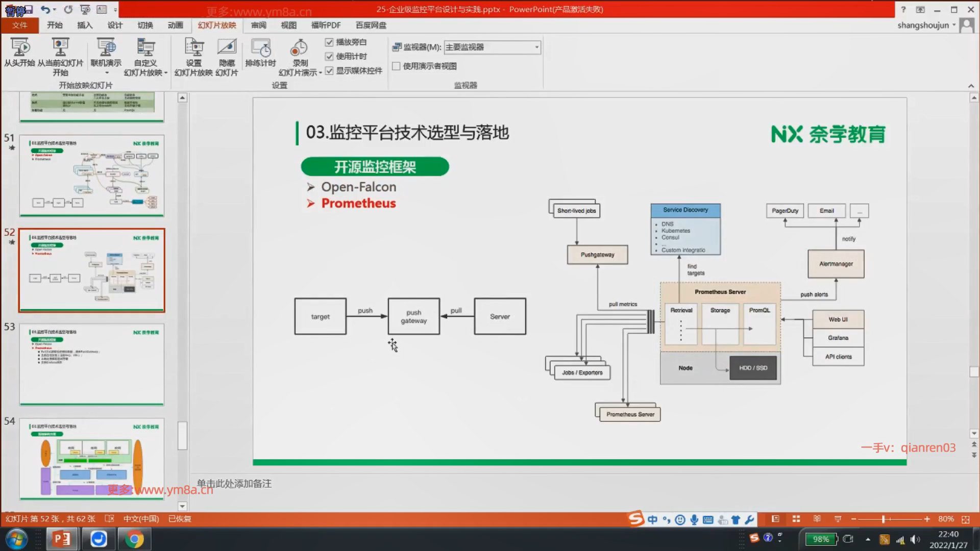The height and width of the screenshot is (551, 980).
Task: Switch to slide sorter view icon
Action: click(x=796, y=519)
